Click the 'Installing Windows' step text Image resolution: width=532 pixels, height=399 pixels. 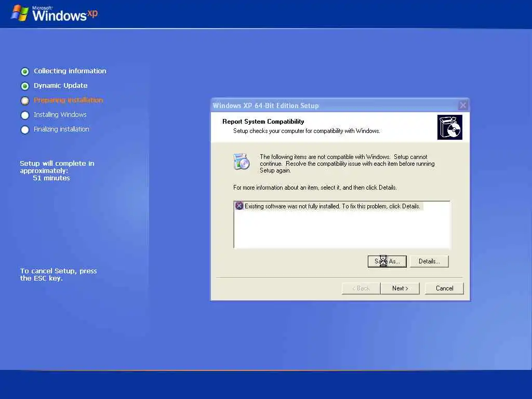60,115
